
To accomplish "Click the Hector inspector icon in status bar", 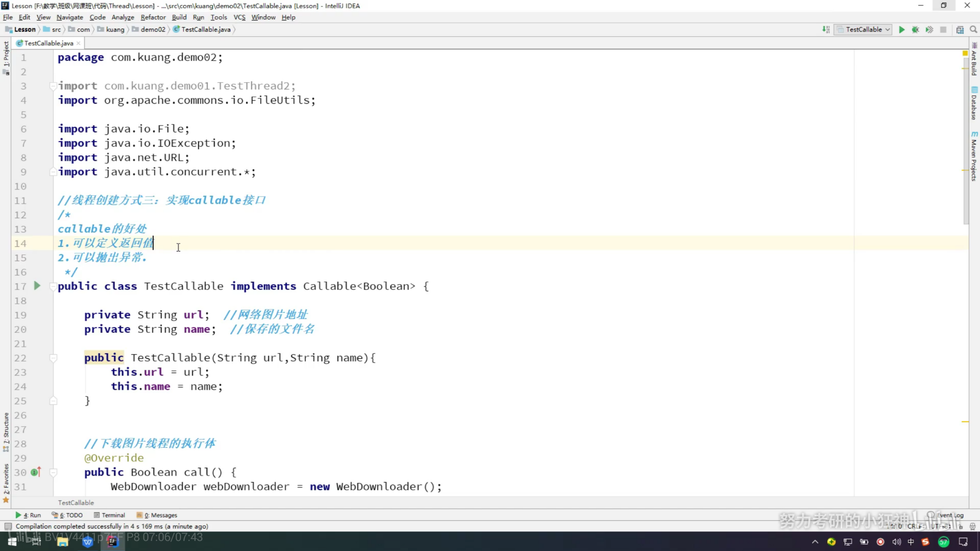I will pyautogui.click(x=972, y=526).
